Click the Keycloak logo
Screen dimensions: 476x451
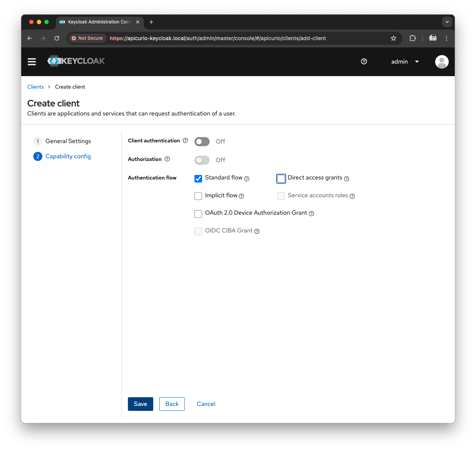coord(76,61)
